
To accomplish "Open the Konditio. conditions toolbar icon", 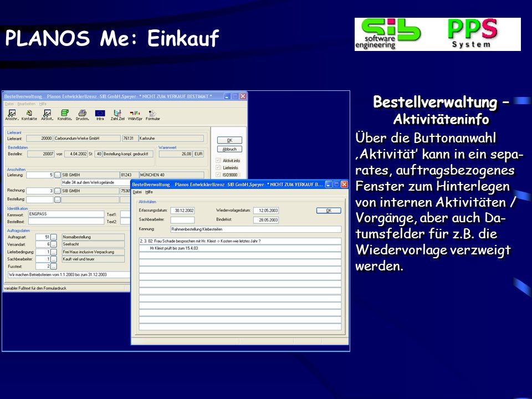I will [x=64, y=115].
